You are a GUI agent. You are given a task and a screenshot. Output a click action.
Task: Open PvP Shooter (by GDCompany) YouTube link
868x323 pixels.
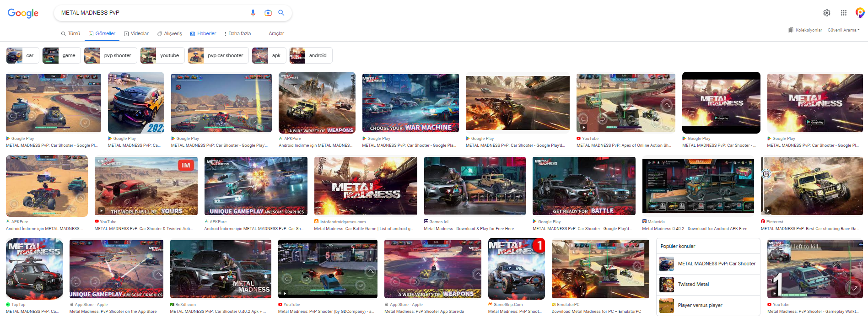tap(326, 312)
